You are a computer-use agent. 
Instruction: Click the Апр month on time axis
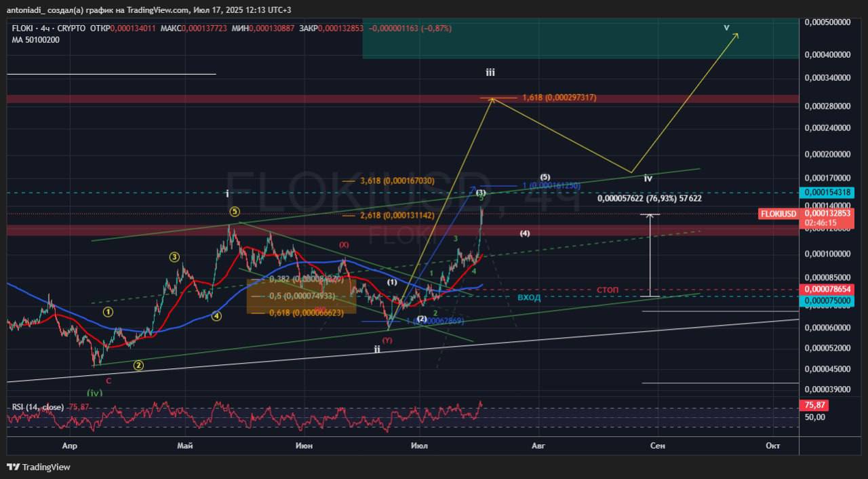(68, 446)
